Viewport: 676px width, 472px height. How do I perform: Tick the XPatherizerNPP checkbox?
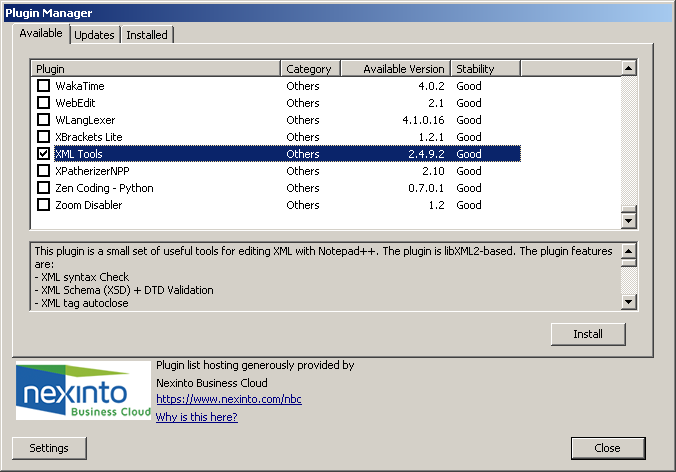point(44,171)
